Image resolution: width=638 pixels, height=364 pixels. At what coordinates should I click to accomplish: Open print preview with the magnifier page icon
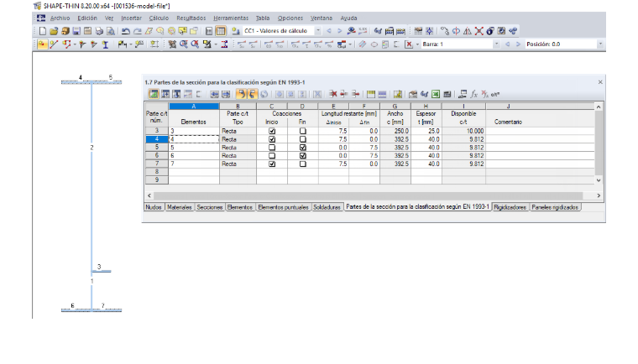point(110,31)
